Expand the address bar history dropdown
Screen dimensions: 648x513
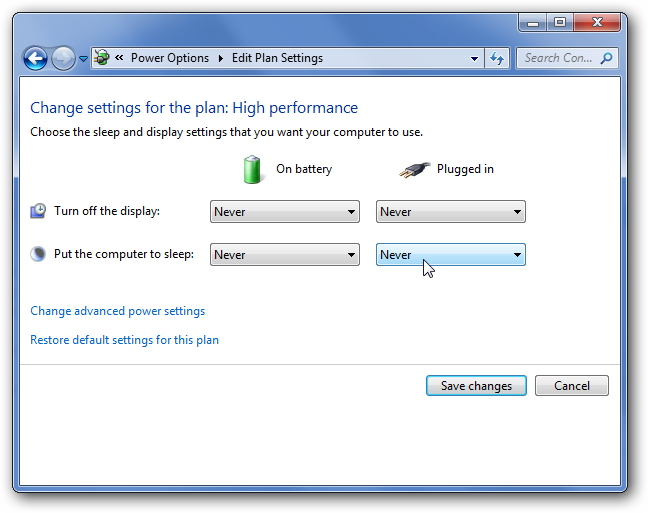[x=474, y=58]
